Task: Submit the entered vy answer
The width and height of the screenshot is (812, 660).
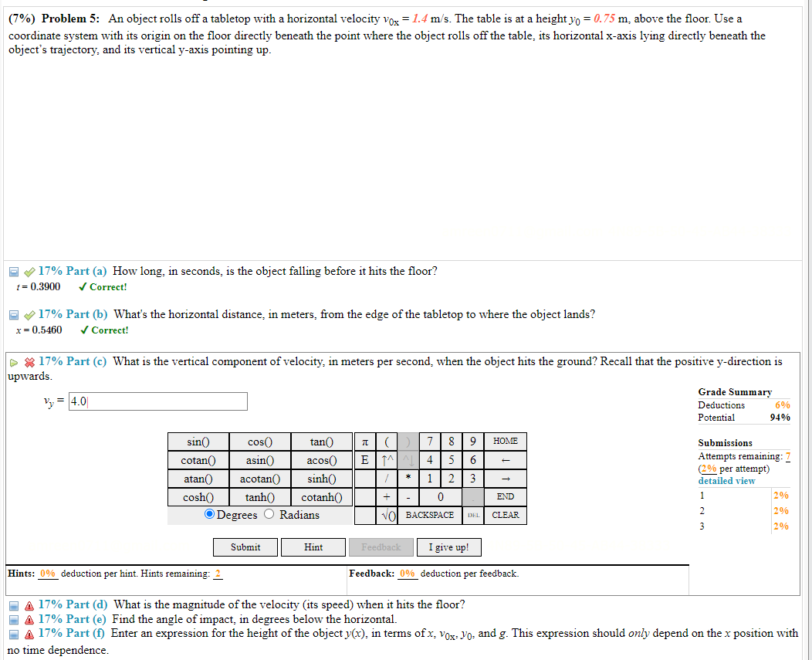Action: 245,547
